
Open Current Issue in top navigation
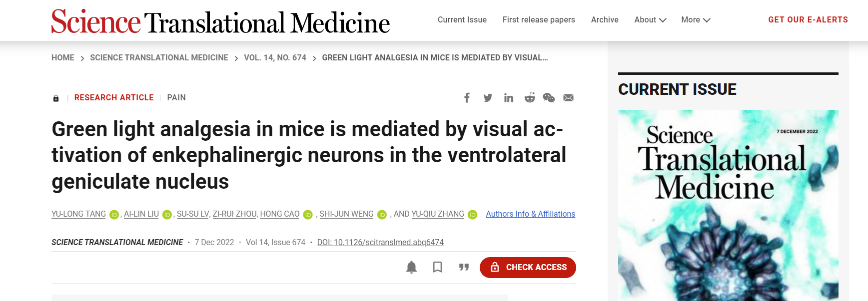pyautogui.click(x=462, y=20)
